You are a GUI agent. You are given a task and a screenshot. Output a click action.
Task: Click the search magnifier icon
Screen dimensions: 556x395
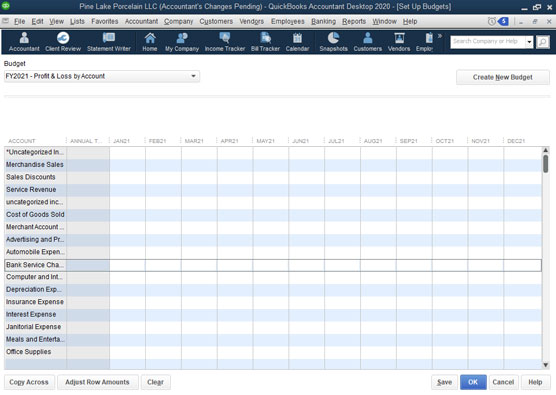pos(543,42)
